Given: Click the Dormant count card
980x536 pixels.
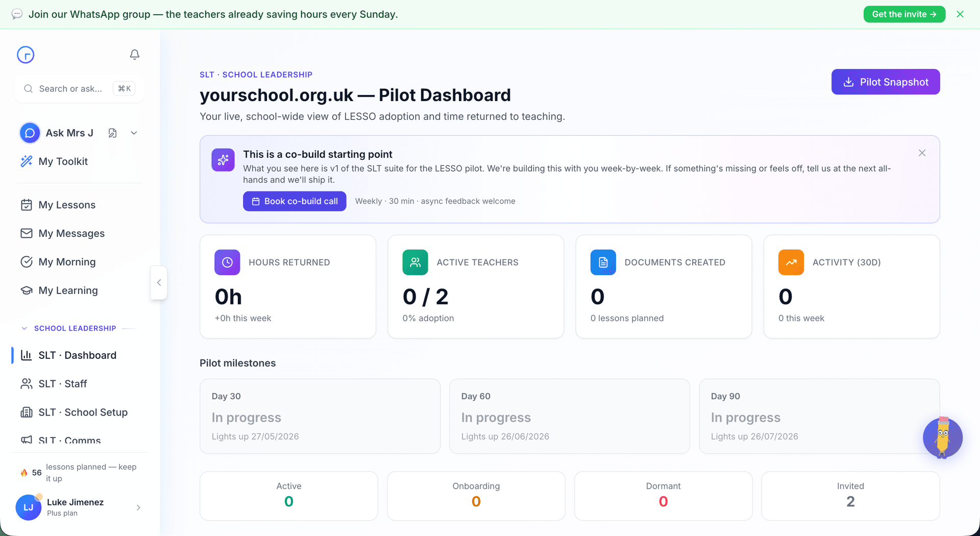Looking at the screenshot, I should pyautogui.click(x=664, y=496).
